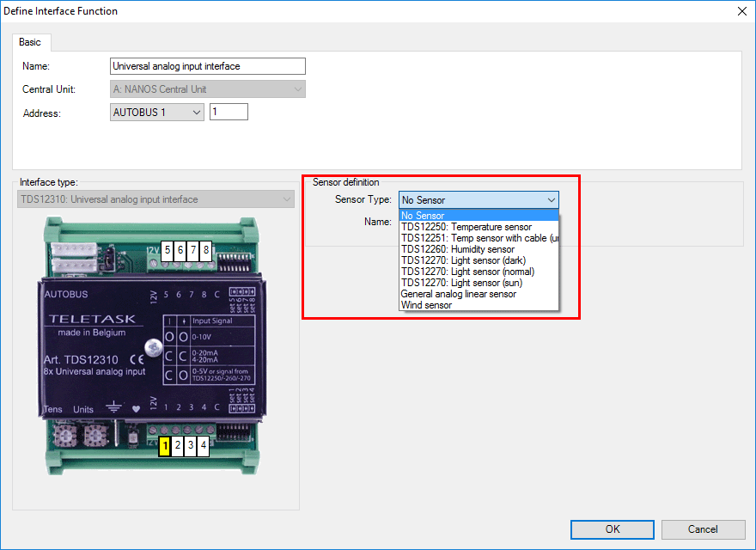Select input channel 5 on the device image
Screen dimensions: 756x550
pyautogui.click(x=168, y=250)
